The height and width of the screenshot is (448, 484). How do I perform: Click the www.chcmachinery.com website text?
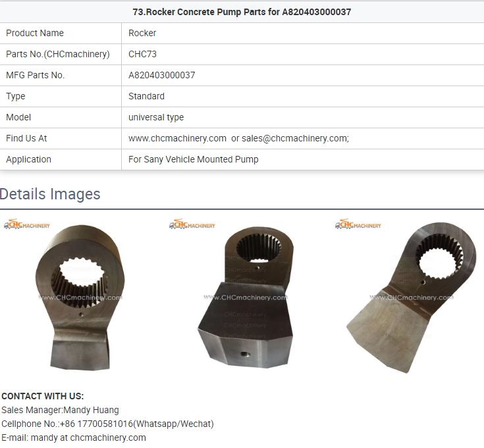(178, 138)
